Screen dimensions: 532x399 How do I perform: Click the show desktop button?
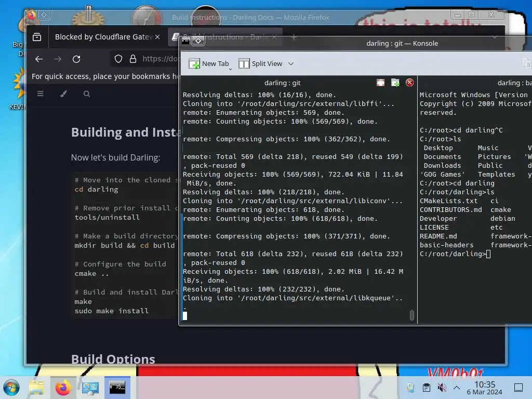518,388
